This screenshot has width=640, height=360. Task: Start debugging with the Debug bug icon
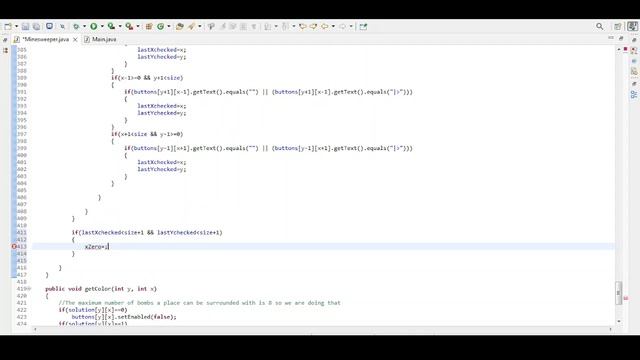[x=76, y=27]
